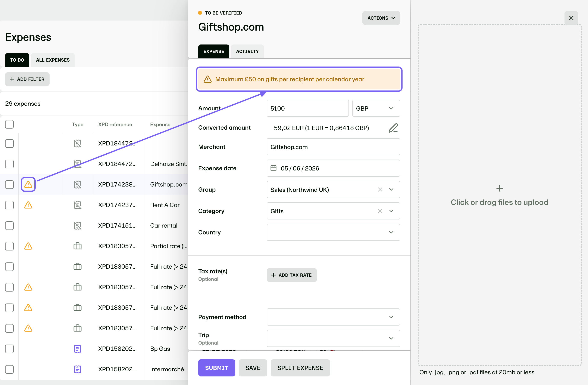Expand the Category dropdown chevron
The height and width of the screenshot is (385, 588).
[391, 211]
